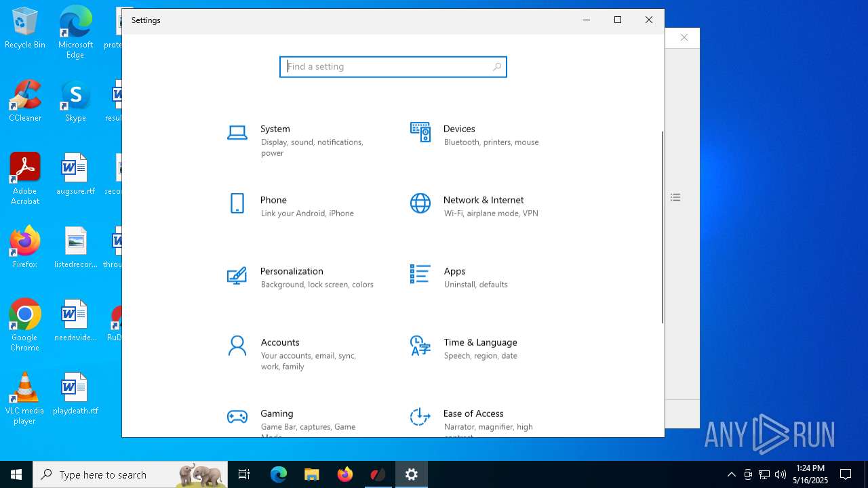Viewport: 868px width, 488px height.
Task: Close the window behind Settings
Action: tap(684, 38)
